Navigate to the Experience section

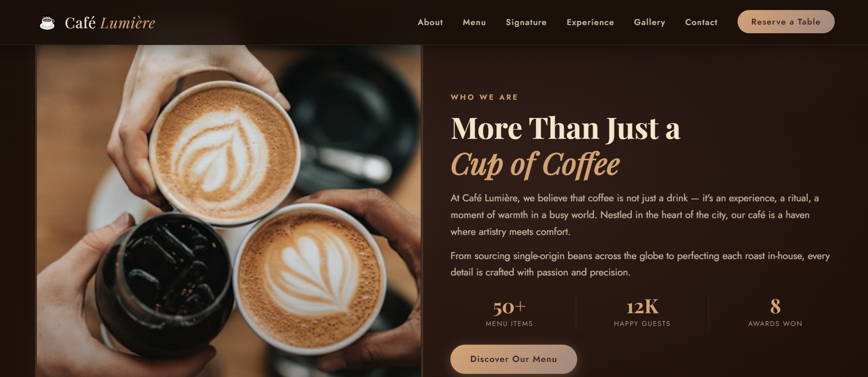point(590,22)
